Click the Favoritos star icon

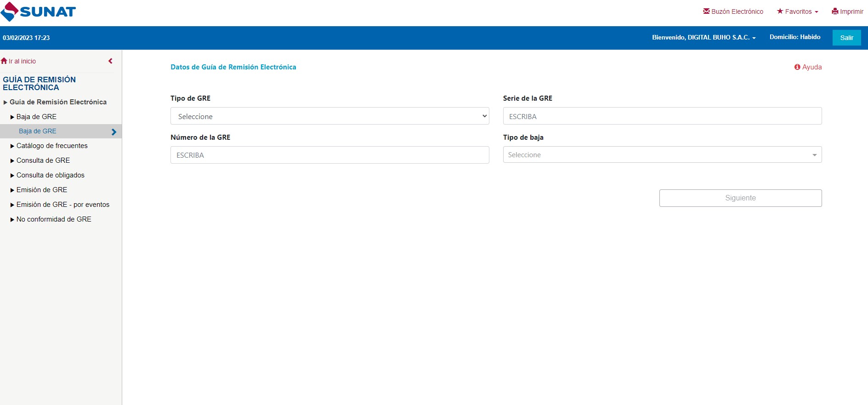pyautogui.click(x=780, y=11)
